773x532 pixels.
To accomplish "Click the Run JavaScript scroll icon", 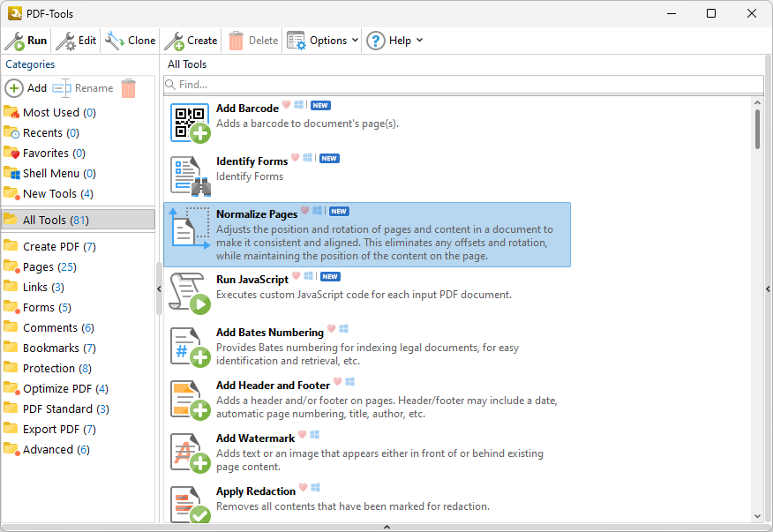I will click(x=190, y=293).
